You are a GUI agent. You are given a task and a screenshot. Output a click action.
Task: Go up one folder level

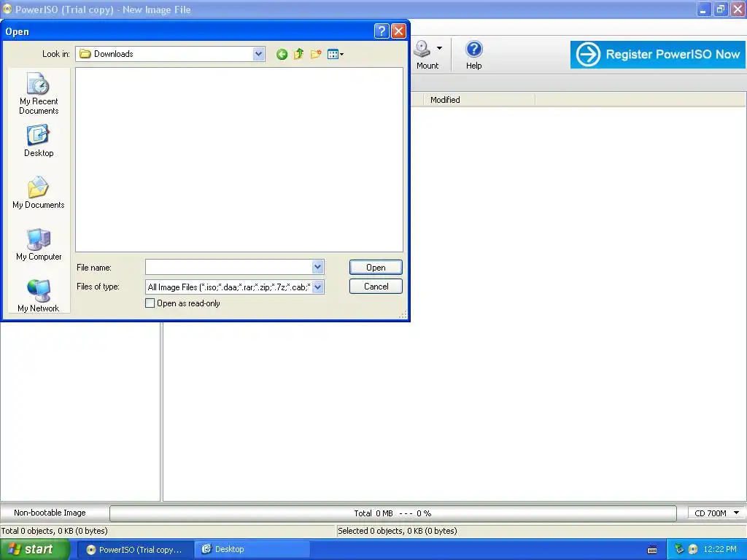tap(298, 54)
